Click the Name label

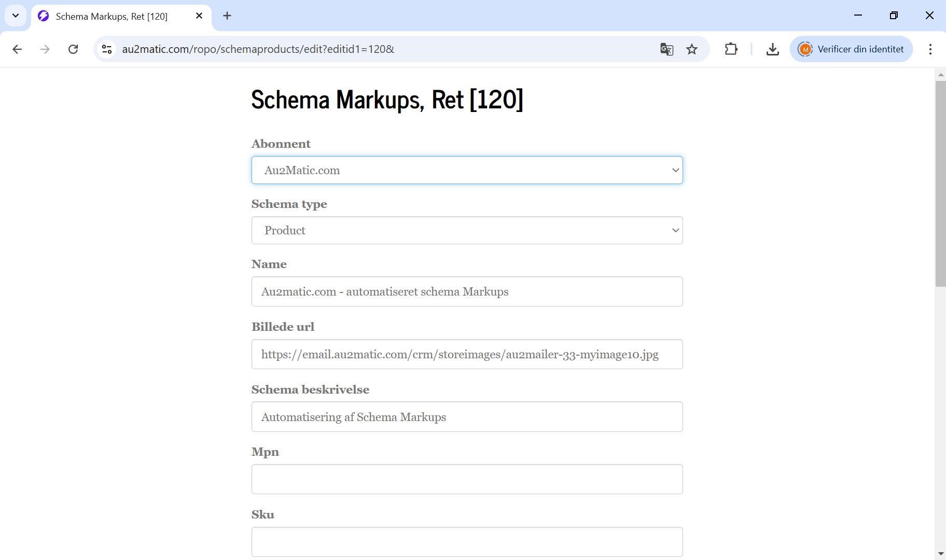tap(269, 264)
